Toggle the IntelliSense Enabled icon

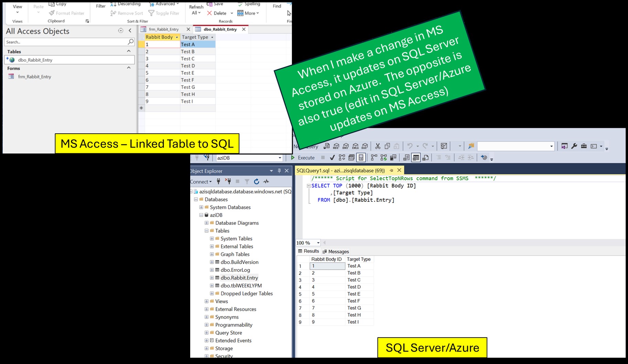361,158
